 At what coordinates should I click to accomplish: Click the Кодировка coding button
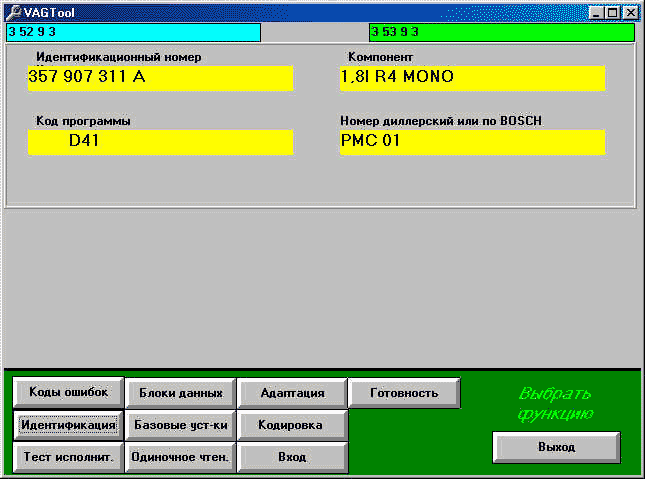click(290, 425)
